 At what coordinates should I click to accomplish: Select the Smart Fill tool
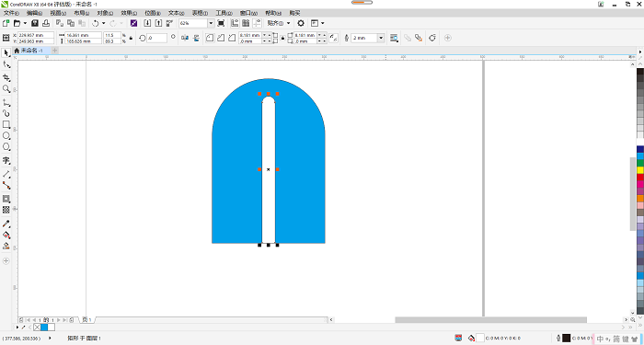[6, 246]
